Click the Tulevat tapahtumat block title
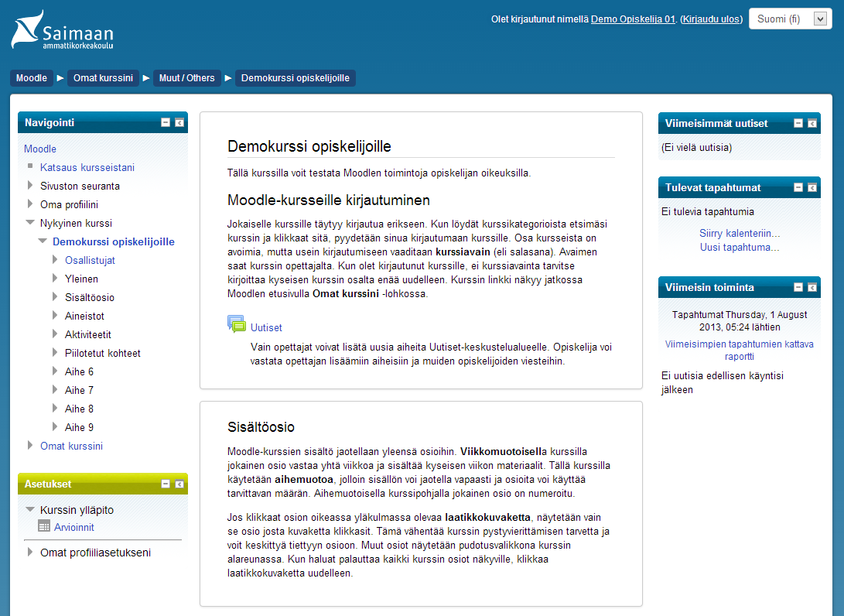 pyautogui.click(x=712, y=187)
